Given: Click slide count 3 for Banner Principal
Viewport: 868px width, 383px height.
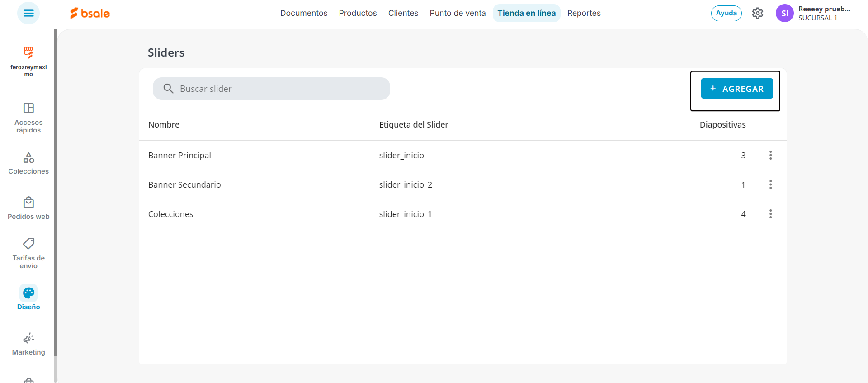Looking at the screenshot, I should pos(743,155).
